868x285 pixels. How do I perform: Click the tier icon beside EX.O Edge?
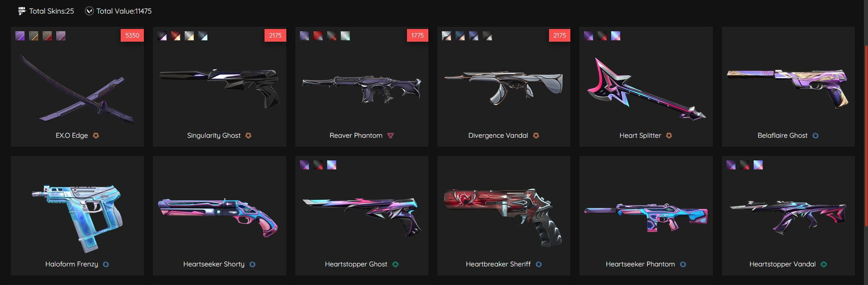[x=96, y=135]
